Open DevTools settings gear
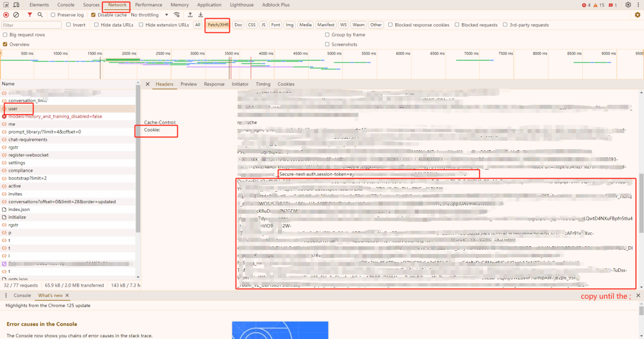Image resolution: width=644 pixels, height=339 pixels. 627,4
